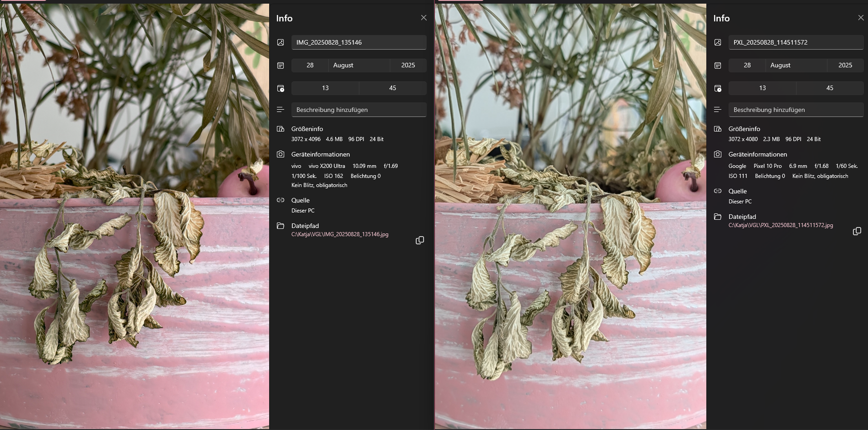This screenshot has width=868, height=430.
Task: Click folder icon beside Pixel Dateipfad
Action: coord(718,217)
